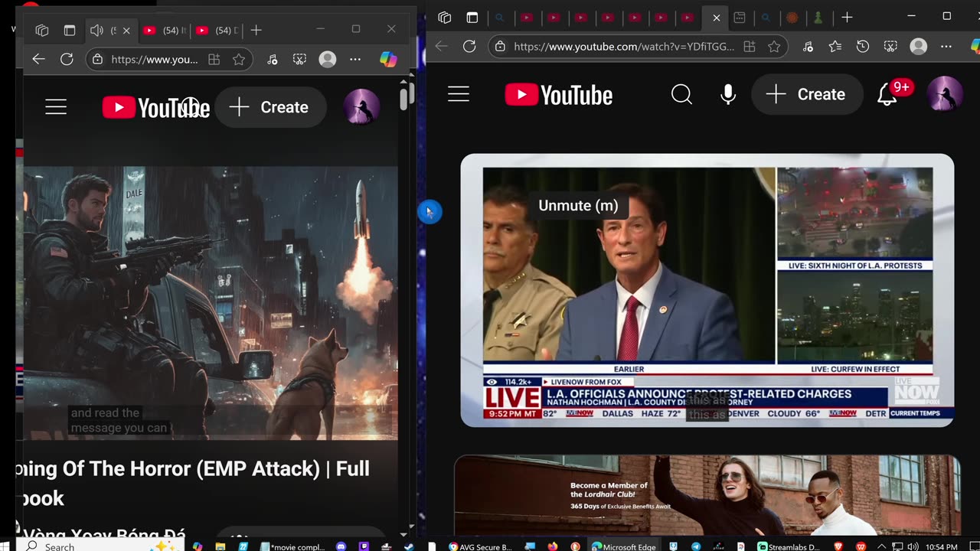Go to YouTube home via logo, left window
The height and width of the screenshot is (551, 980).
point(156,107)
